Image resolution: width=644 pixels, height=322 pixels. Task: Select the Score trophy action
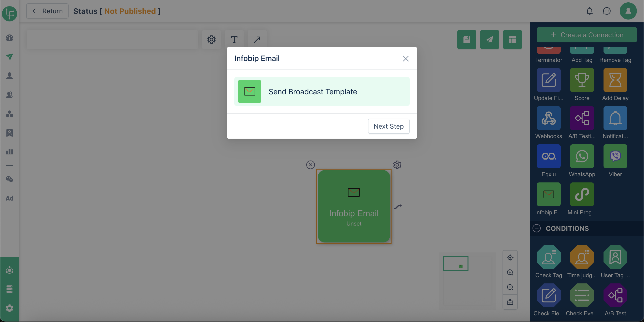(x=582, y=80)
